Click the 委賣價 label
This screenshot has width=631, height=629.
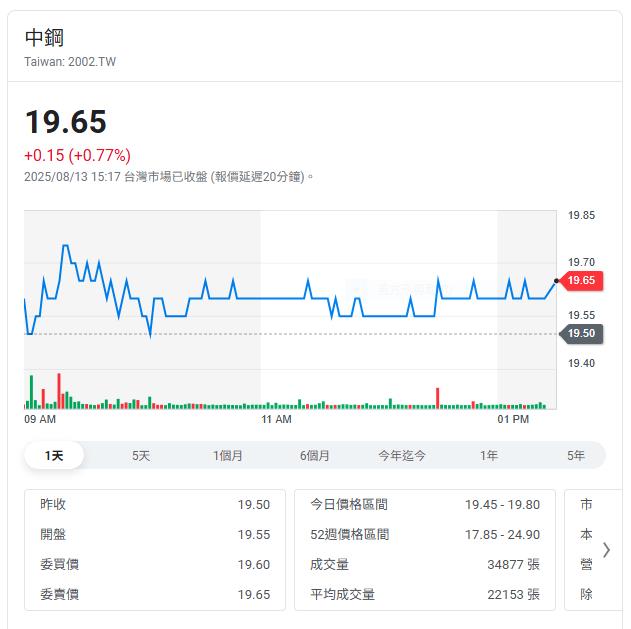59,594
